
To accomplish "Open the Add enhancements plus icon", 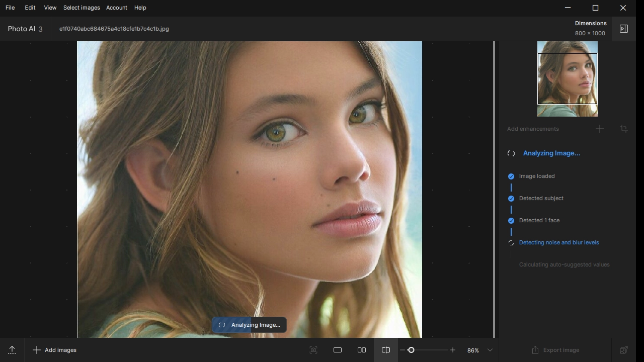I will click(x=599, y=129).
